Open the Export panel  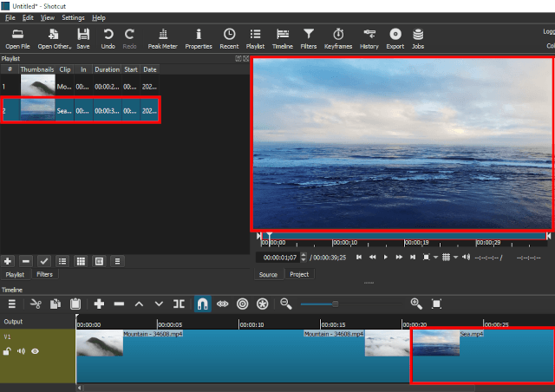395,39
